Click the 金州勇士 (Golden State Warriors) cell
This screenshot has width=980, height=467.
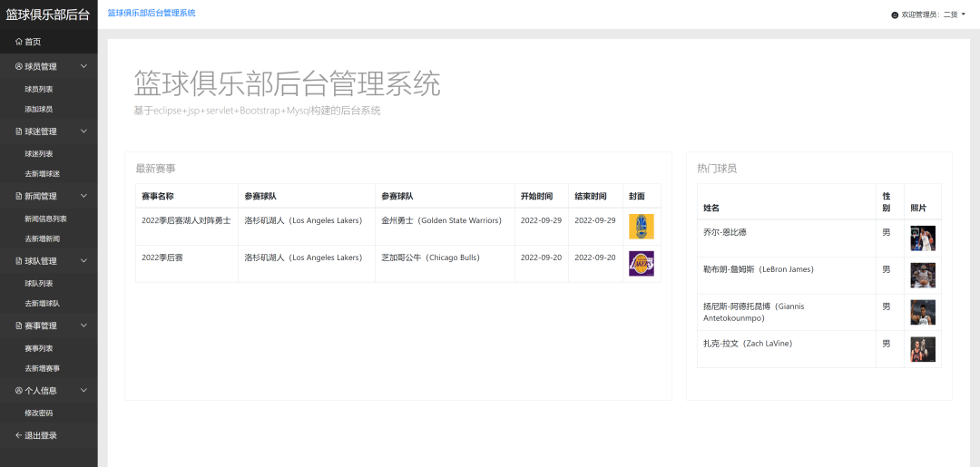[445, 227]
